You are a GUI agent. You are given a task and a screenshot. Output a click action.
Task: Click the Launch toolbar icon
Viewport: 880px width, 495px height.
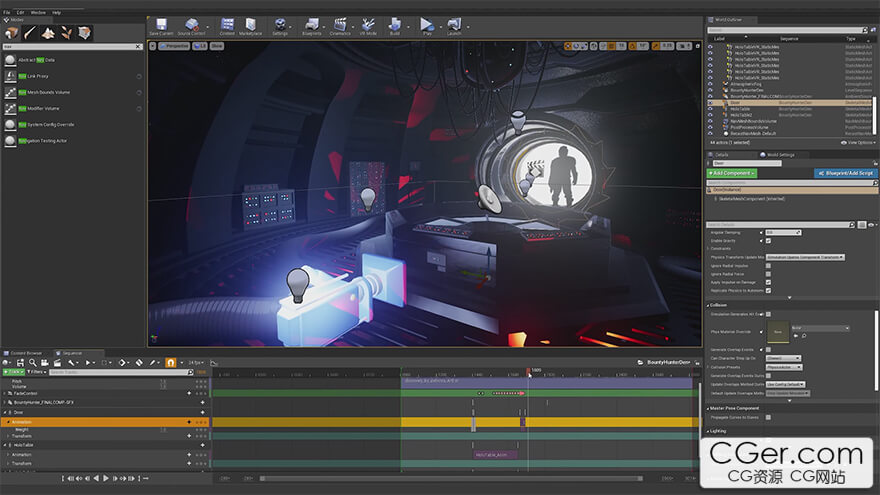click(x=454, y=26)
